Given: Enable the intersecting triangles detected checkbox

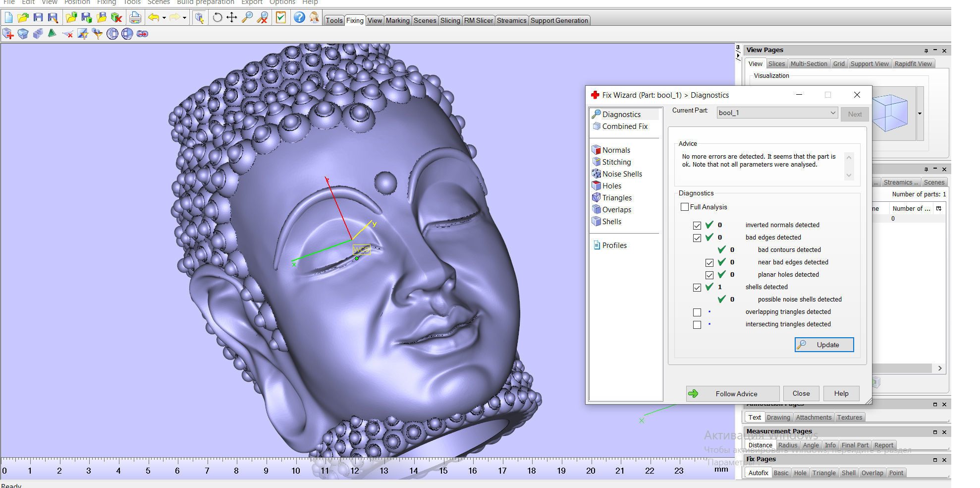Looking at the screenshot, I should tap(697, 325).
